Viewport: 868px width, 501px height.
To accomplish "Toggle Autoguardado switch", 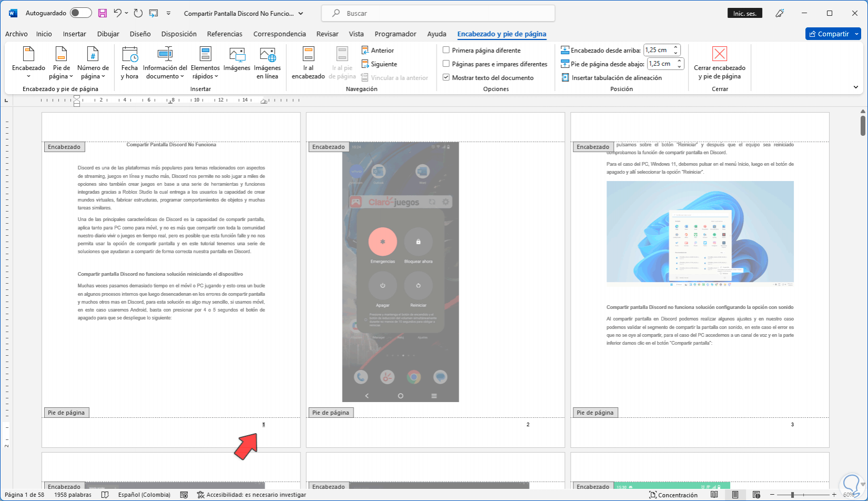I will point(80,13).
